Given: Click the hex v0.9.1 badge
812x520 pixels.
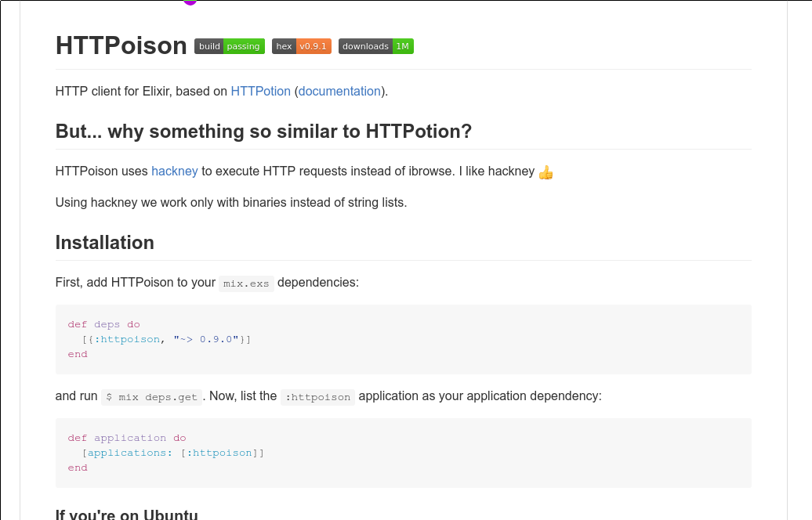Looking at the screenshot, I should point(302,46).
